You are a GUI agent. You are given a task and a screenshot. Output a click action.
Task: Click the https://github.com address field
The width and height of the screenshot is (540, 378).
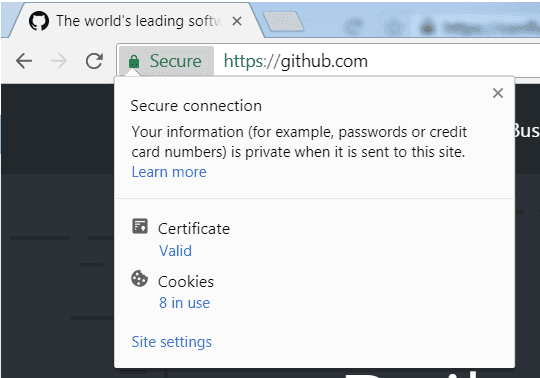click(379, 61)
